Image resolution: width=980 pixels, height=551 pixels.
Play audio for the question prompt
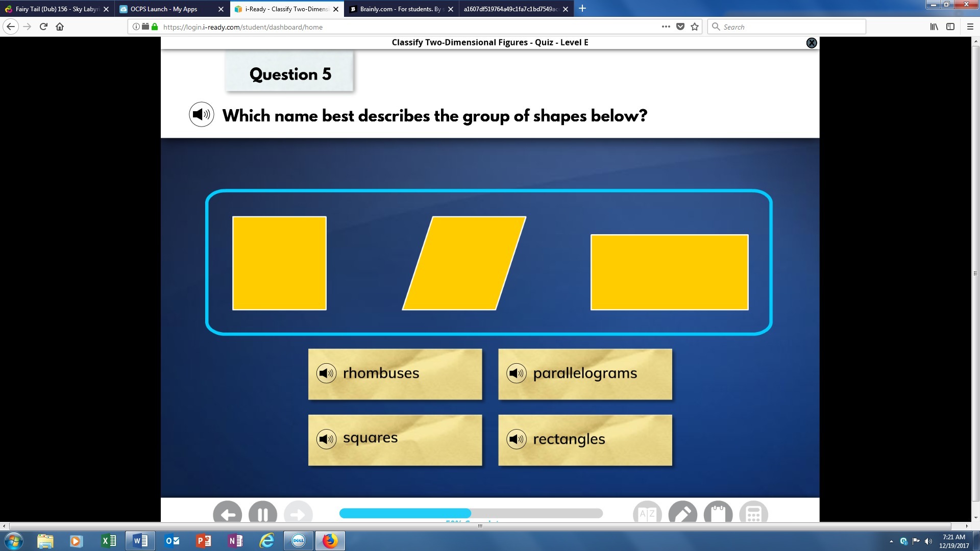pyautogui.click(x=201, y=115)
